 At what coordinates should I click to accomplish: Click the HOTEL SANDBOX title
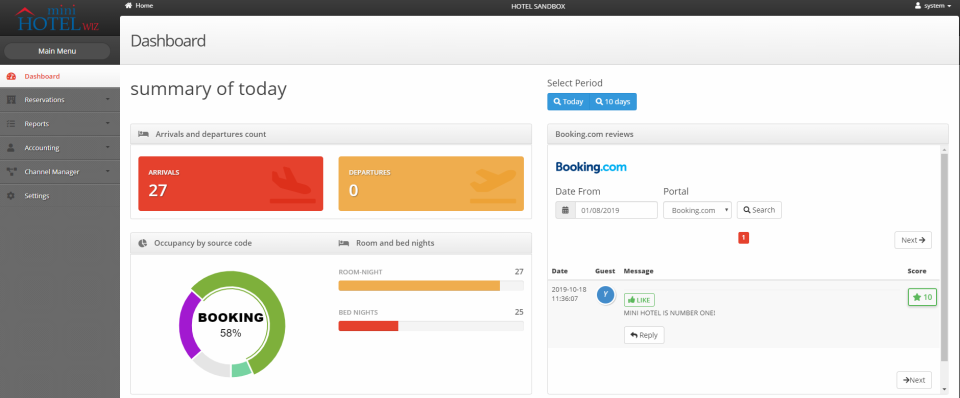pos(538,6)
